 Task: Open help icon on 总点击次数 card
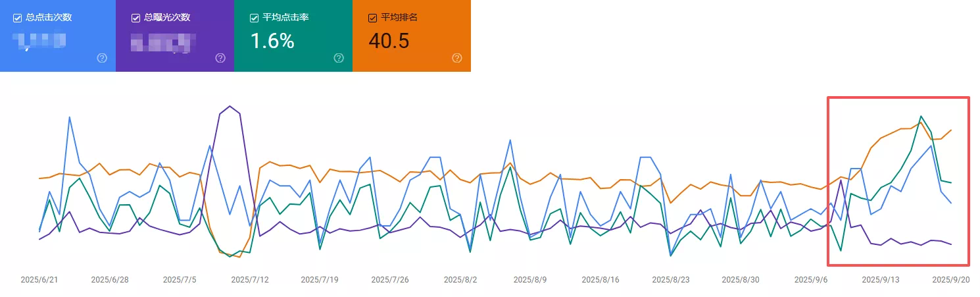(102, 58)
